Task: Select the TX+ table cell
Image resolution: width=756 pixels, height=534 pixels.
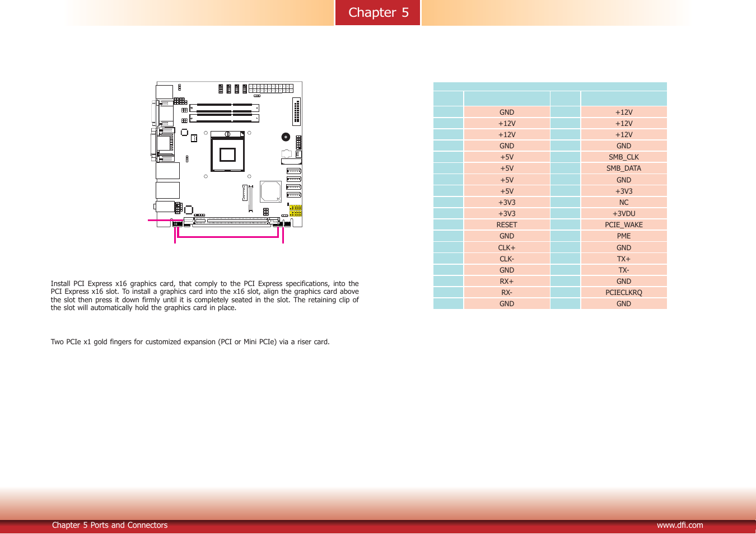Action: (x=624, y=259)
